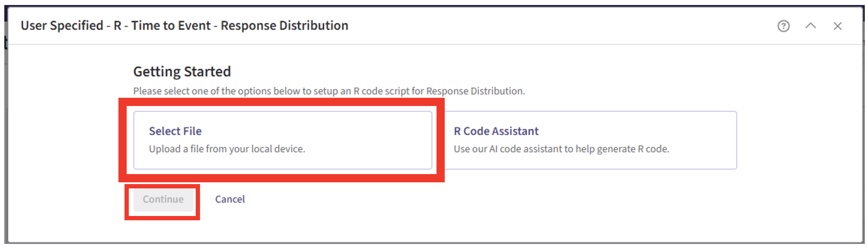Image resolution: width=868 pixels, height=250 pixels.
Task: Click the "Select File" card title
Action: click(x=175, y=131)
